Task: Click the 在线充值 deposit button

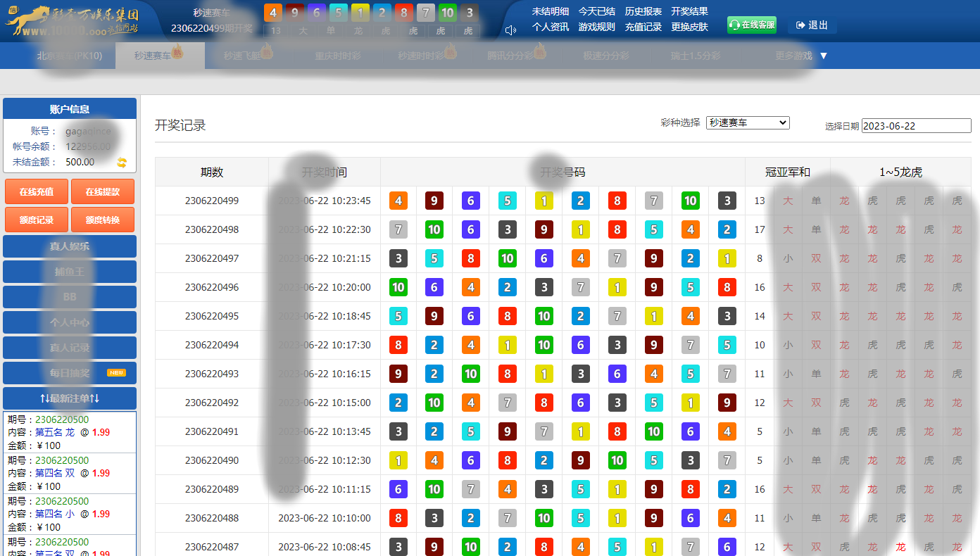Action: coord(37,191)
